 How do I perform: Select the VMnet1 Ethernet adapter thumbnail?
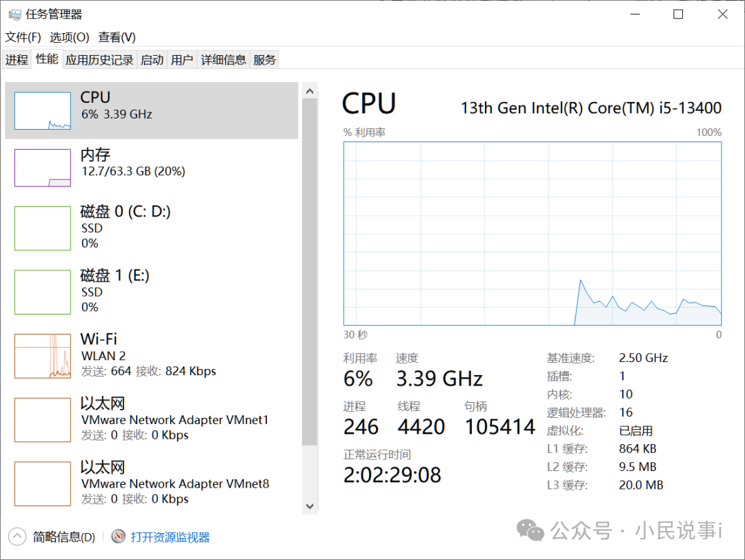(x=43, y=419)
